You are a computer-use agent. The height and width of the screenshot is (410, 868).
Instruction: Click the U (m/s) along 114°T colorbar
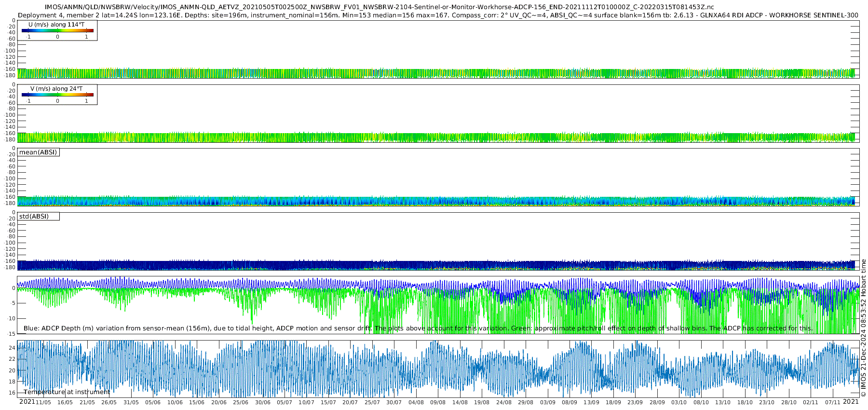57,30
